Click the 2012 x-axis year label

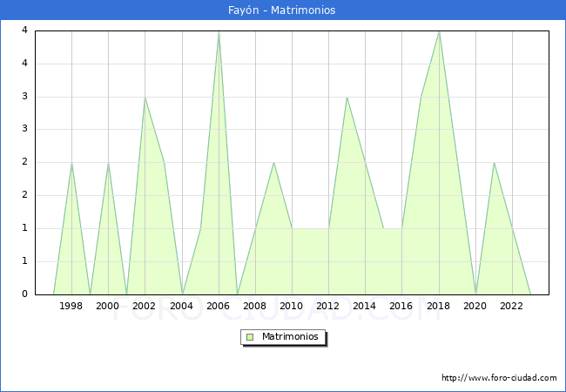click(328, 306)
